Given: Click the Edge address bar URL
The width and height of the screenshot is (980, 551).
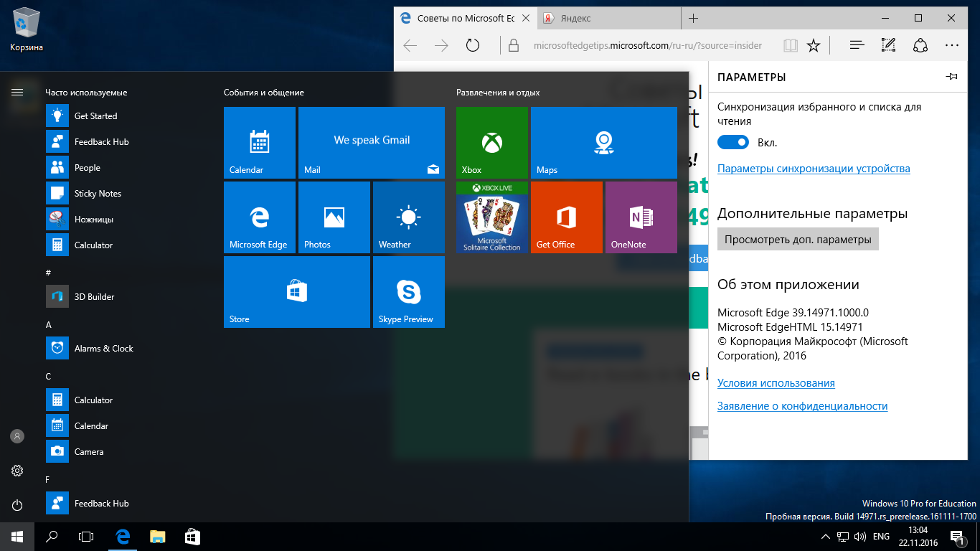Looking at the screenshot, I should pyautogui.click(x=648, y=45).
